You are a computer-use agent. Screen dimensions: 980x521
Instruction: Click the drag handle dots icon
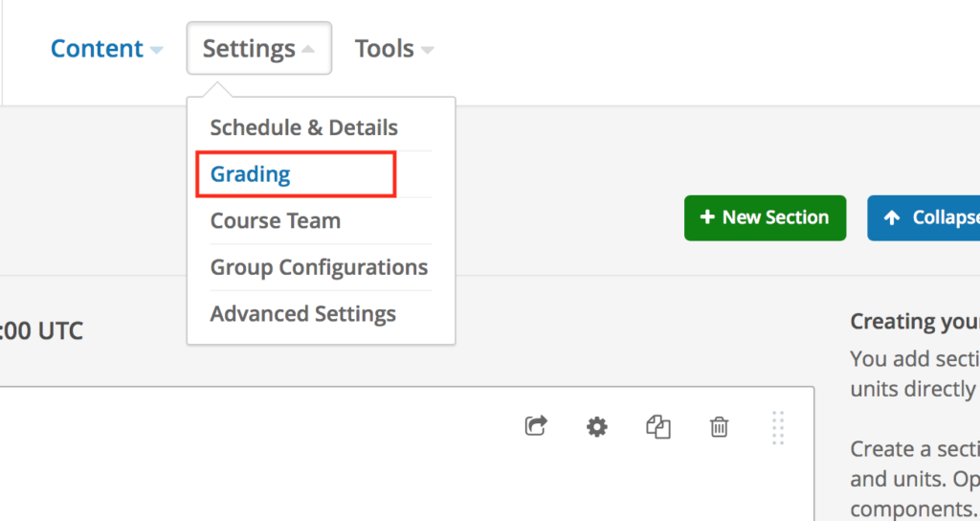(x=778, y=428)
